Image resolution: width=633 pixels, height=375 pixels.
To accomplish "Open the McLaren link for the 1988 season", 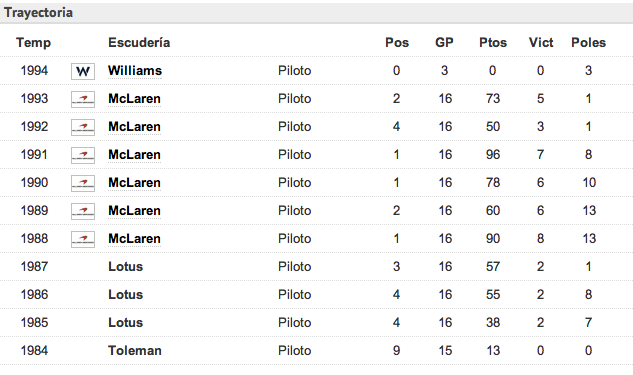I will tap(134, 239).
